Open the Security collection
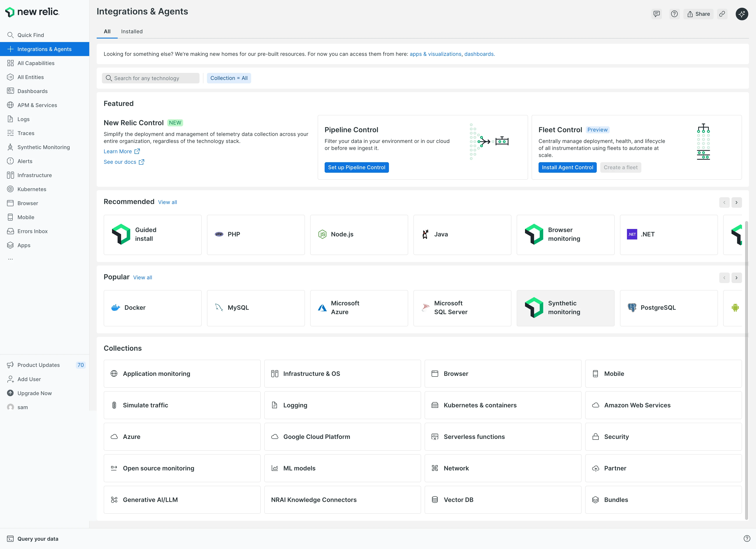 [x=663, y=437]
